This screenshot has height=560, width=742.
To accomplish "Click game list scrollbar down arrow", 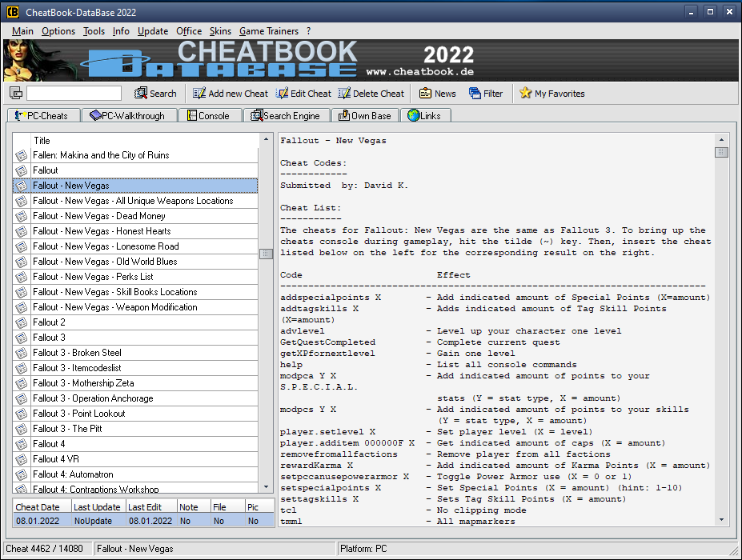I will (266, 486).
